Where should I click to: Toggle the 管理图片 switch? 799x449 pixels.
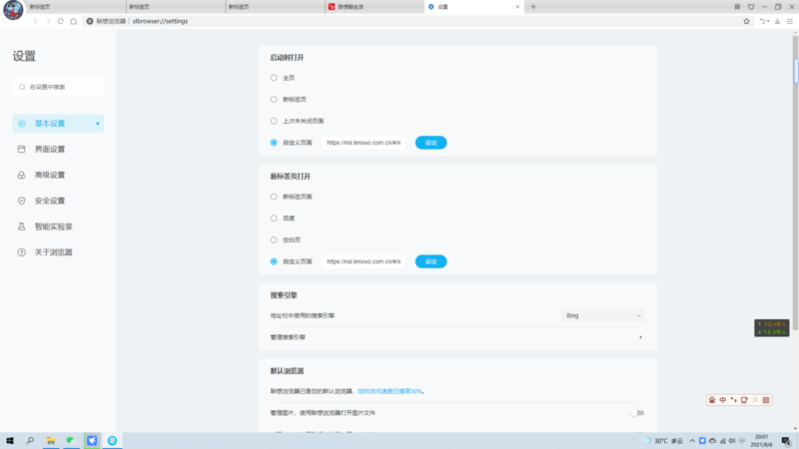coord(637,412)
